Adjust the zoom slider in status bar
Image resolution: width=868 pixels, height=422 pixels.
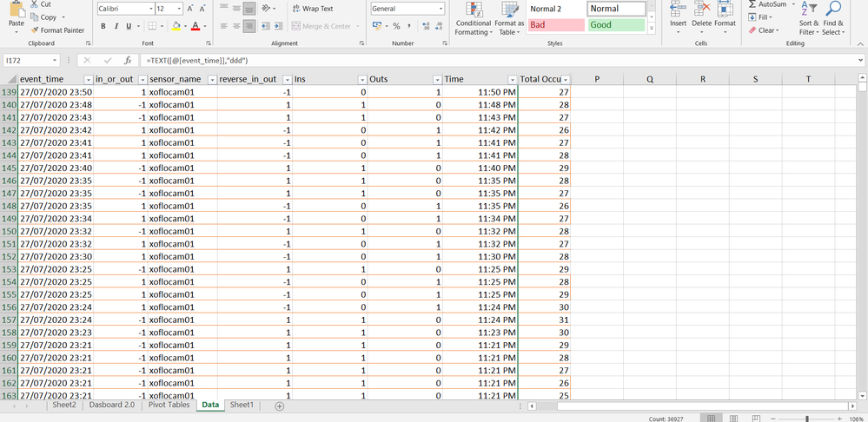tap(807, 419)
